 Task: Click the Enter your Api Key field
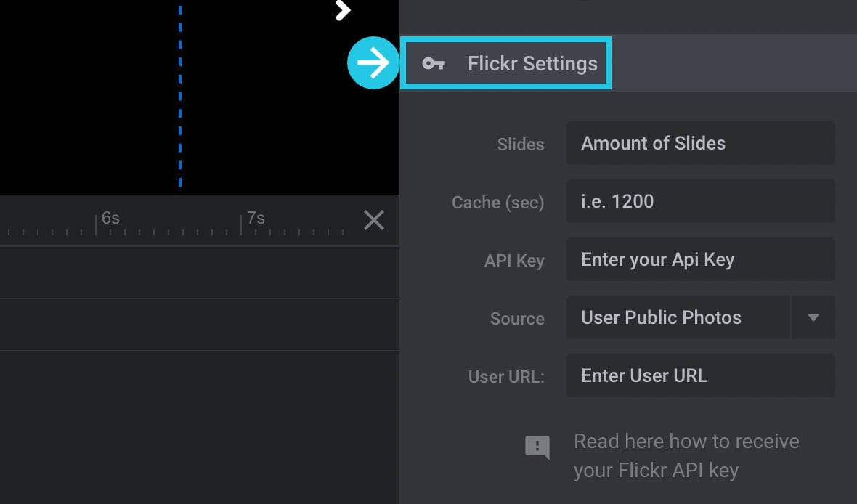[700, 259]
